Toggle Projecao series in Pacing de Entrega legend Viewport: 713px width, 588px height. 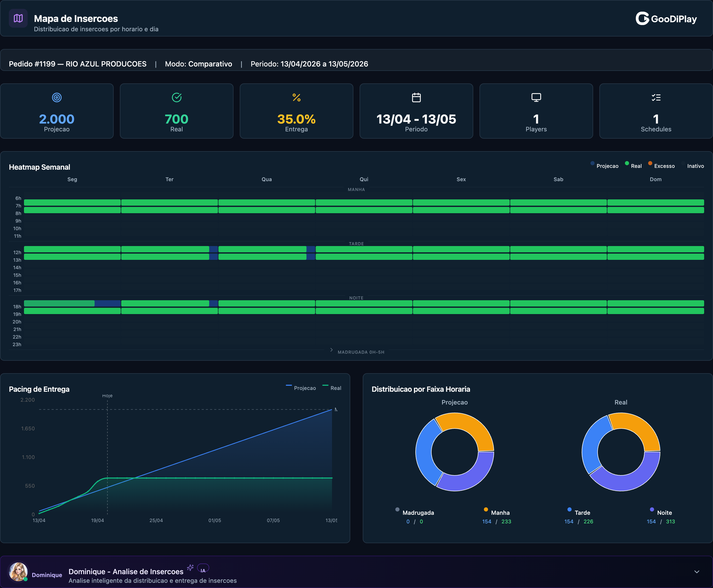301,388
